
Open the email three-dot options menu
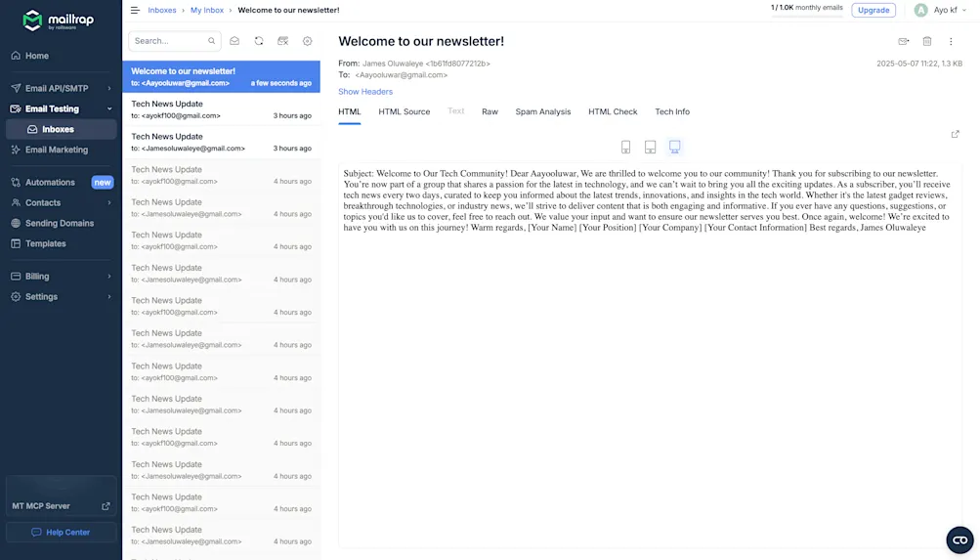pos(951,41)
